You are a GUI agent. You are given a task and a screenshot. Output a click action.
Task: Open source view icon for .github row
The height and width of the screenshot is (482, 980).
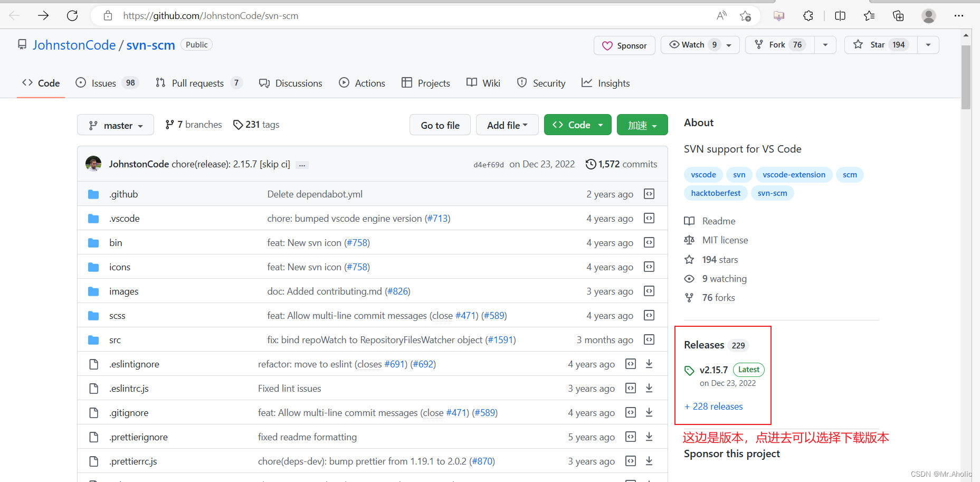[x=649, y=194]
